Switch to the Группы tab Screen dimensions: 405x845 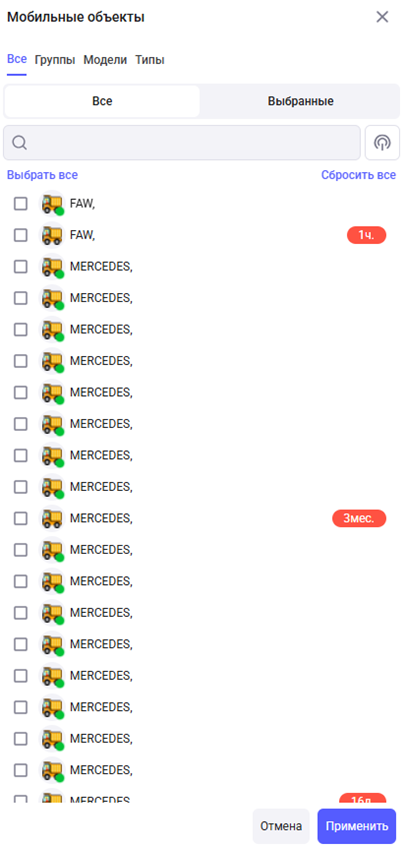click(55, 60)
